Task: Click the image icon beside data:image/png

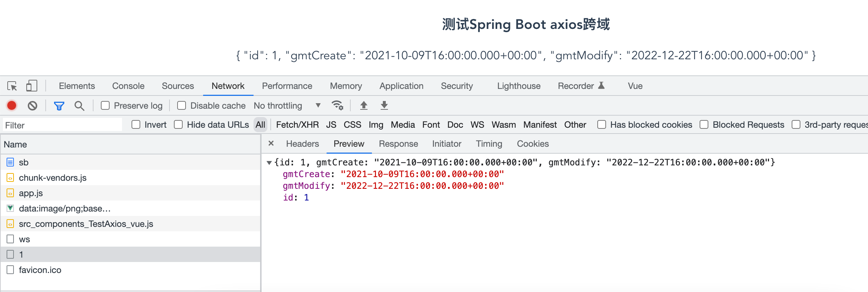Action: [x=10, y=208]
